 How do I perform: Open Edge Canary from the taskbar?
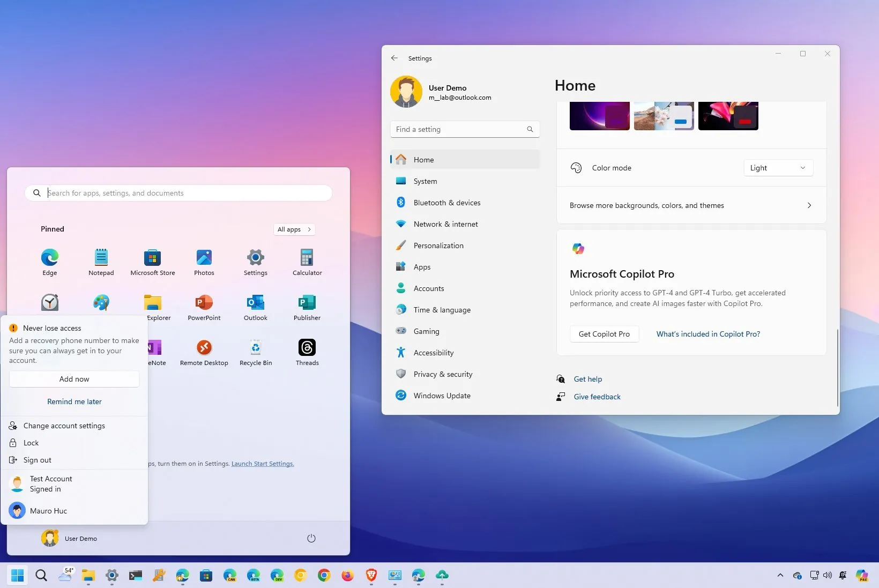(230, 576)
